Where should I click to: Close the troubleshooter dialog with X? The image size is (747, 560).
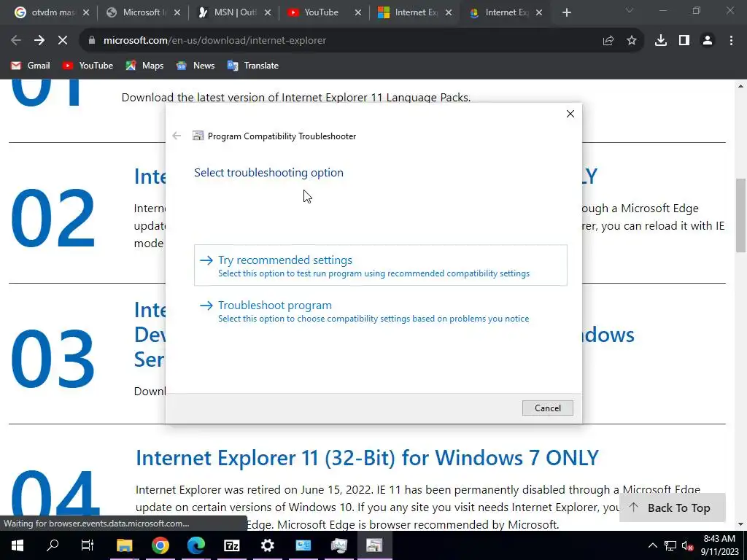point(570,114)
